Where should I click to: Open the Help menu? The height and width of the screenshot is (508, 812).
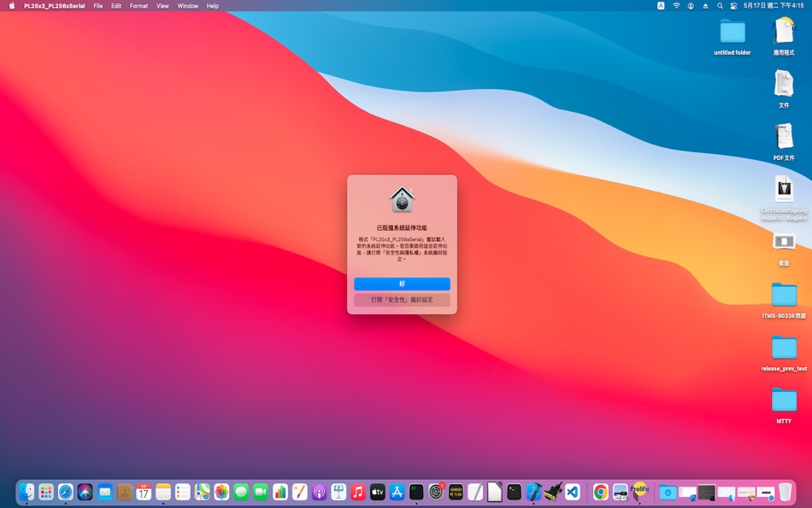coord(212,6)
